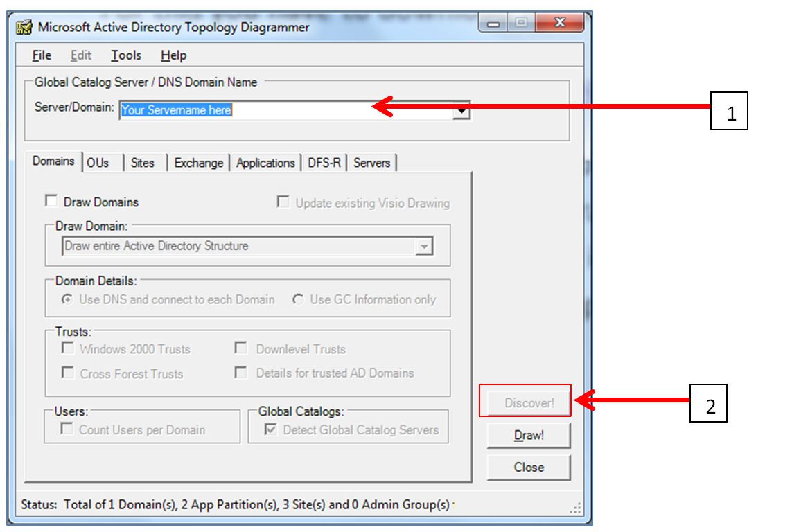Switch to the Exchange tab
Screen dimensions: 792x532
(198, 163)
